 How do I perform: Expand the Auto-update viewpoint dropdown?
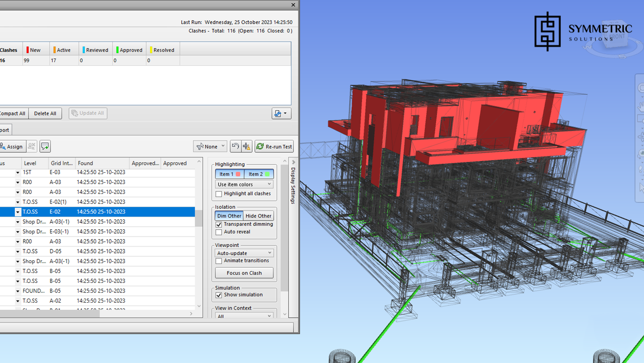[x=244, y=253]
